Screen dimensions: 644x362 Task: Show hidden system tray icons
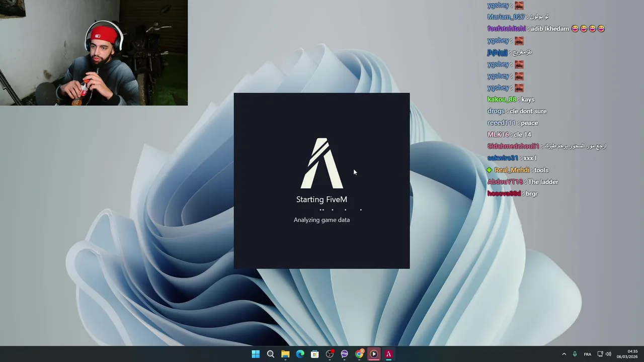point(564,354)
